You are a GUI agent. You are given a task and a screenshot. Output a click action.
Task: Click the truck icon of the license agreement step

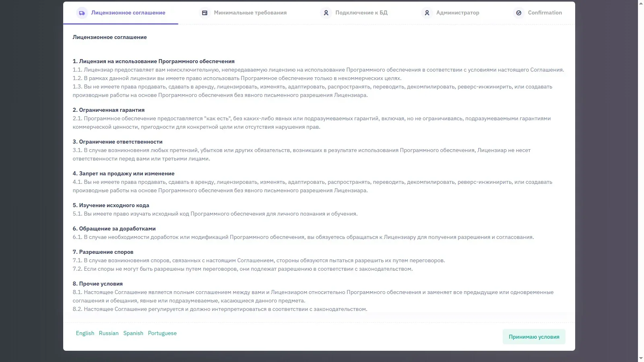(x=82, y=13)
